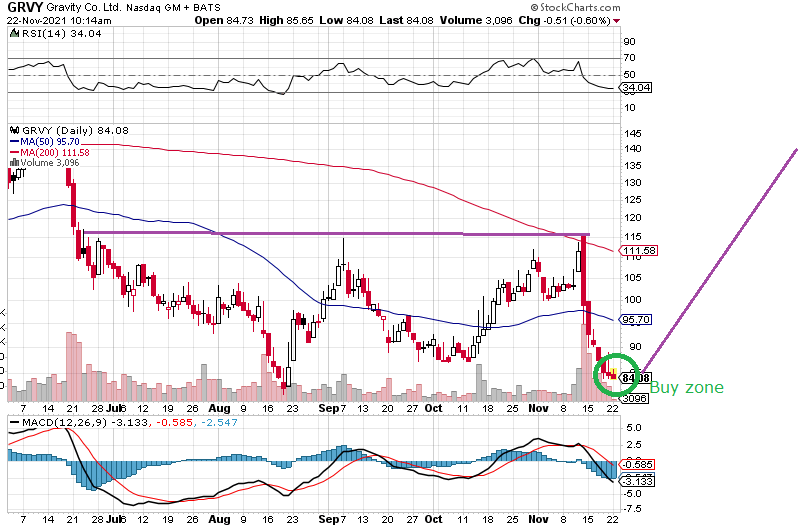Click Oct on the MACD panel date axis
801x526 pixels.
(434, 519)
